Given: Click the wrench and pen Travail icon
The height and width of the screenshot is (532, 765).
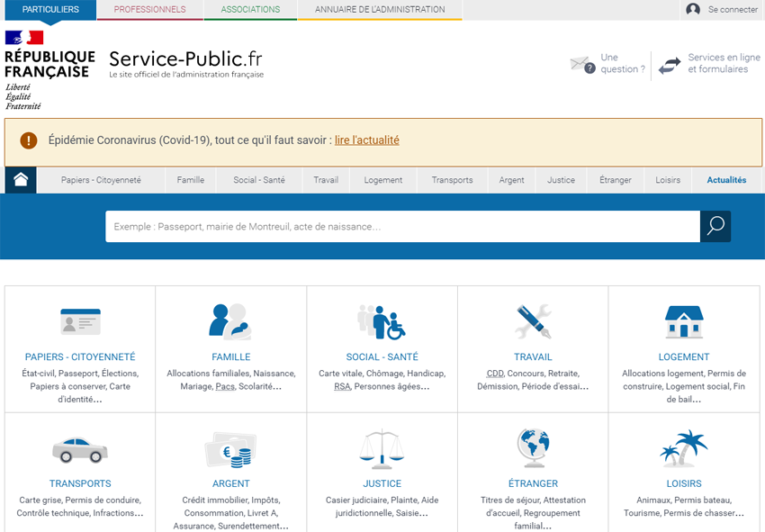Looking at the screenshot, I should tap(533, 321).
